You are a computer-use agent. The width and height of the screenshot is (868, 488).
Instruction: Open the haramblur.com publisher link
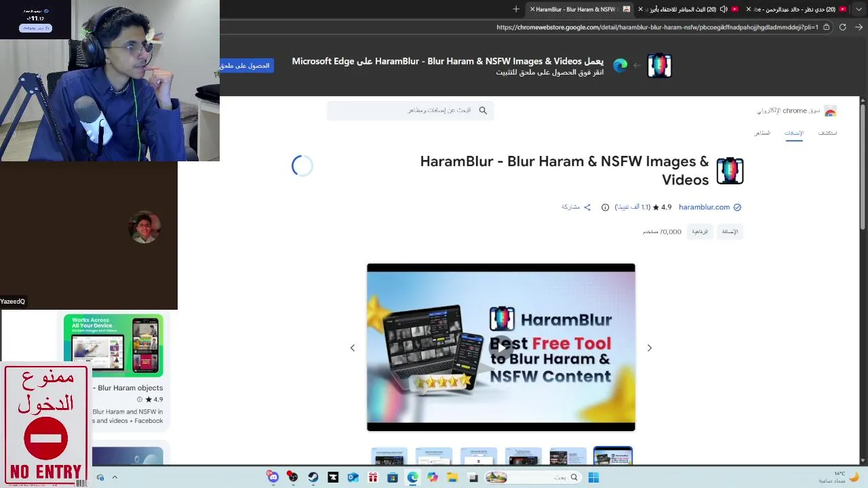704,207
